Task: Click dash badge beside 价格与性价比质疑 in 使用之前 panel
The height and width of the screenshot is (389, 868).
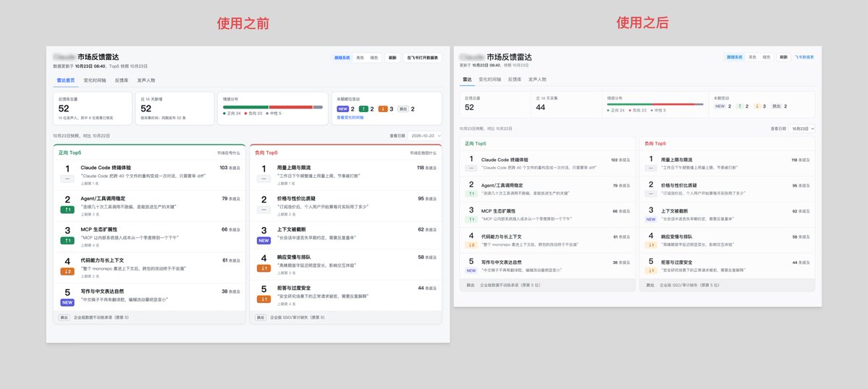Action: tap(264, 210)
